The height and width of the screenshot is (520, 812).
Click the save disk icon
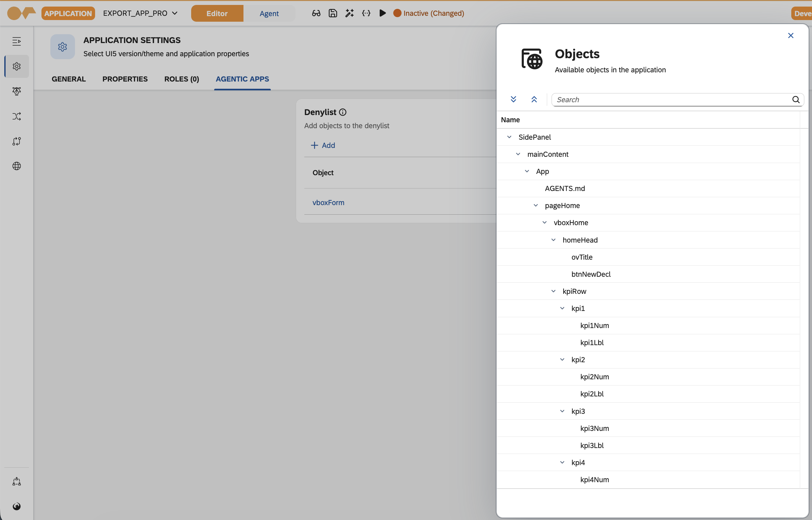click(333, 13)
